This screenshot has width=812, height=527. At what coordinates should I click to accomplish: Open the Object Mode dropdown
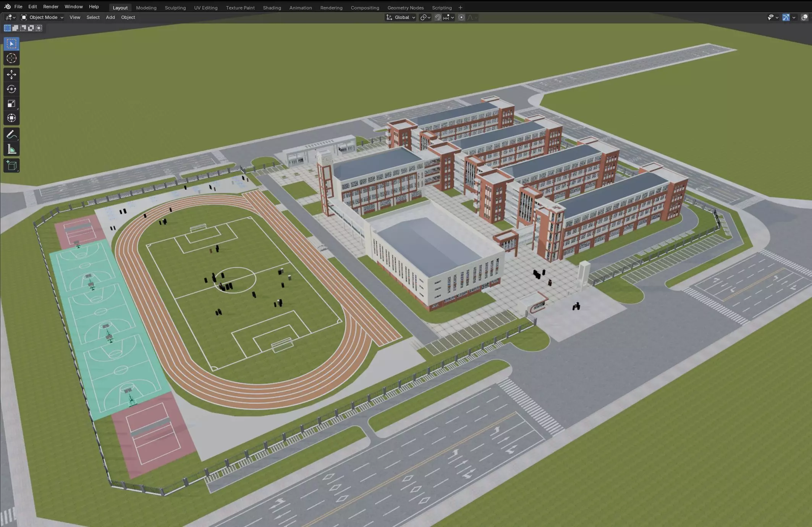tap(42, 17)
